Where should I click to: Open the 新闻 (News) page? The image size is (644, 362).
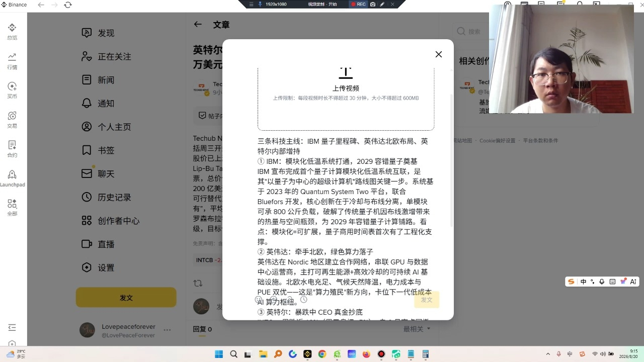pos(98,80)
